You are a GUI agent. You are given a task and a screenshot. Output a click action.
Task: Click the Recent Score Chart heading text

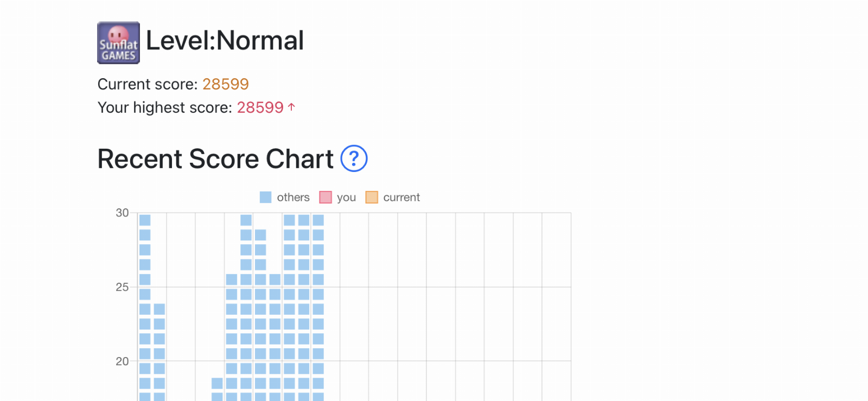coord(215,159)
